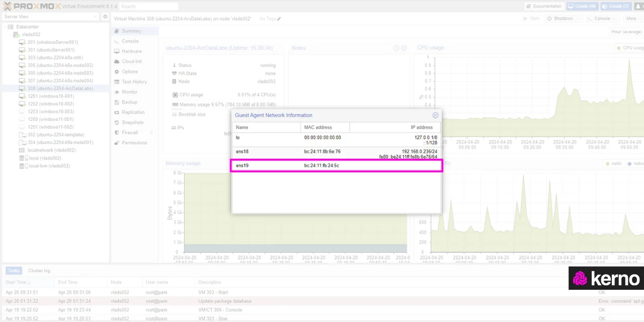Click the Backup floppy icon

117,102
